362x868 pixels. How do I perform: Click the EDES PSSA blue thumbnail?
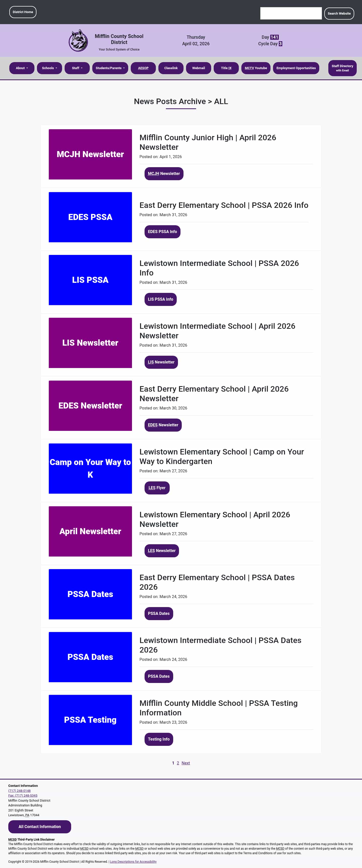(x=90, y=217)
